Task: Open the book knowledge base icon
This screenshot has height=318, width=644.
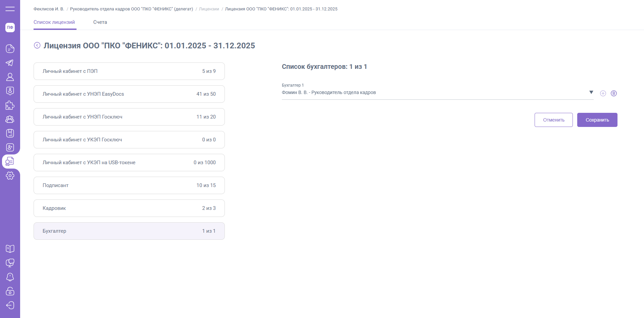Action: pos(10,249)
